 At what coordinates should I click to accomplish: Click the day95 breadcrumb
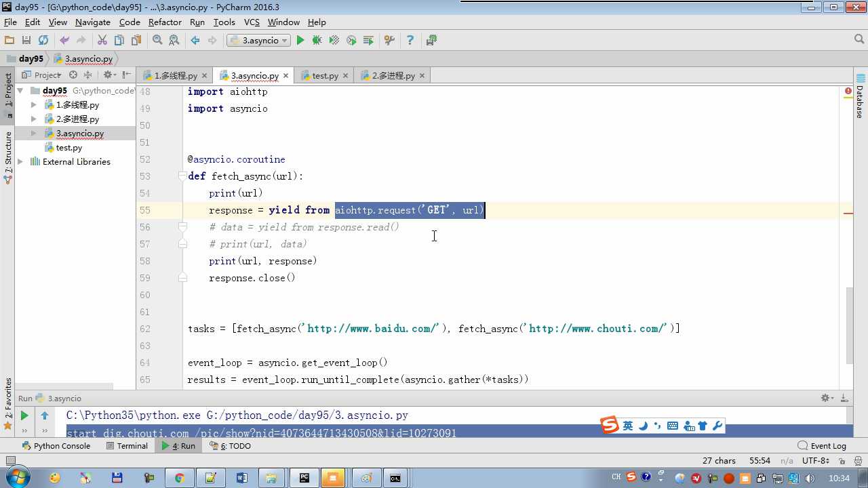(x=25, y=59)
